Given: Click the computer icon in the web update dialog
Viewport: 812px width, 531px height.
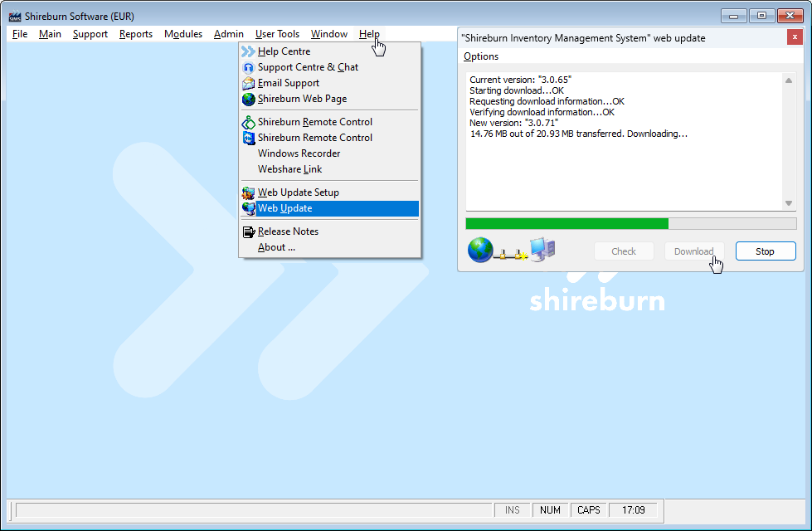Looking at the screenshot, I should (542, 249).
